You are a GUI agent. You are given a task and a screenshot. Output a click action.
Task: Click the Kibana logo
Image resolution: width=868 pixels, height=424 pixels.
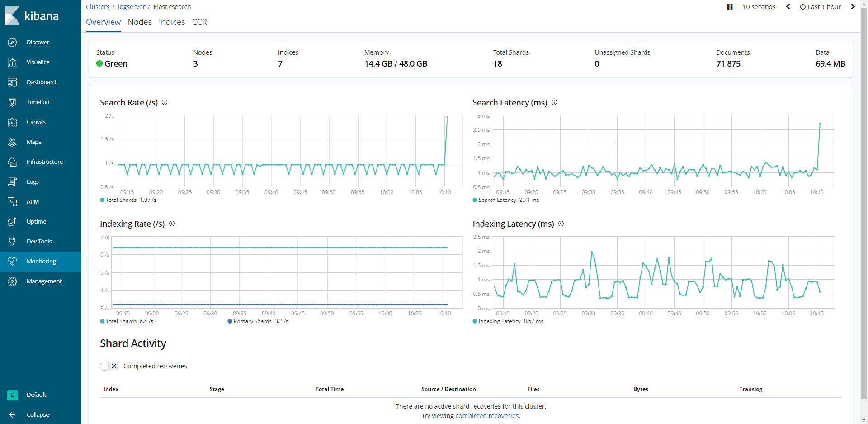point(32,16)
